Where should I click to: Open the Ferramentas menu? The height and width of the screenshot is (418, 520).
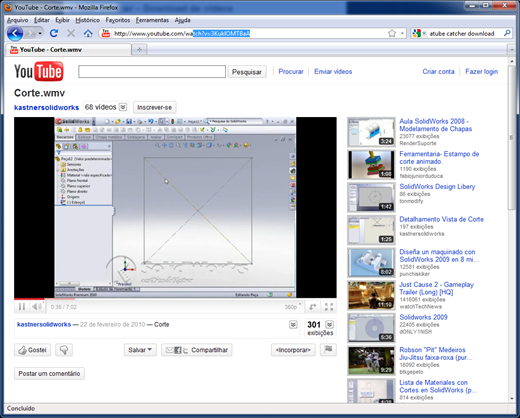[x=152, y=20]
